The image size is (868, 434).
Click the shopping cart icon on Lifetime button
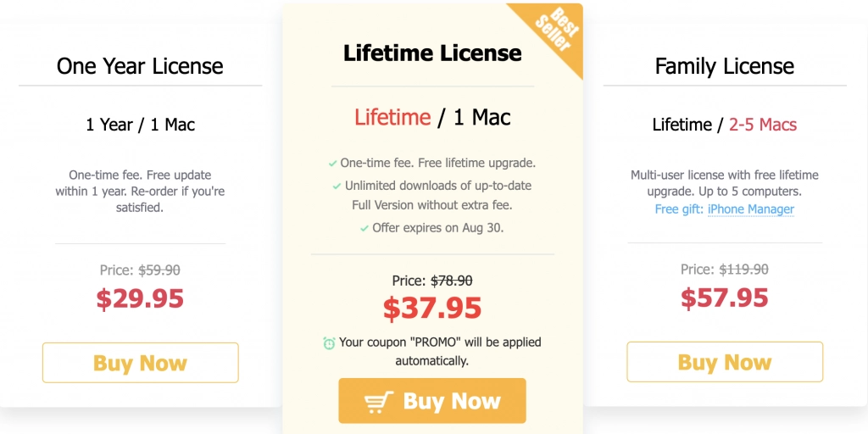(379, 402)
